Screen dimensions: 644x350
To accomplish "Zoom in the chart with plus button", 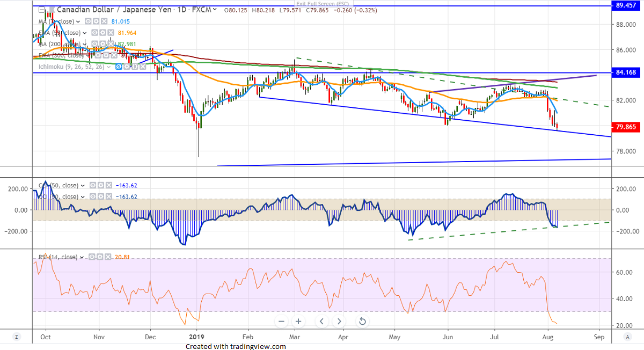I will [298, 322].
